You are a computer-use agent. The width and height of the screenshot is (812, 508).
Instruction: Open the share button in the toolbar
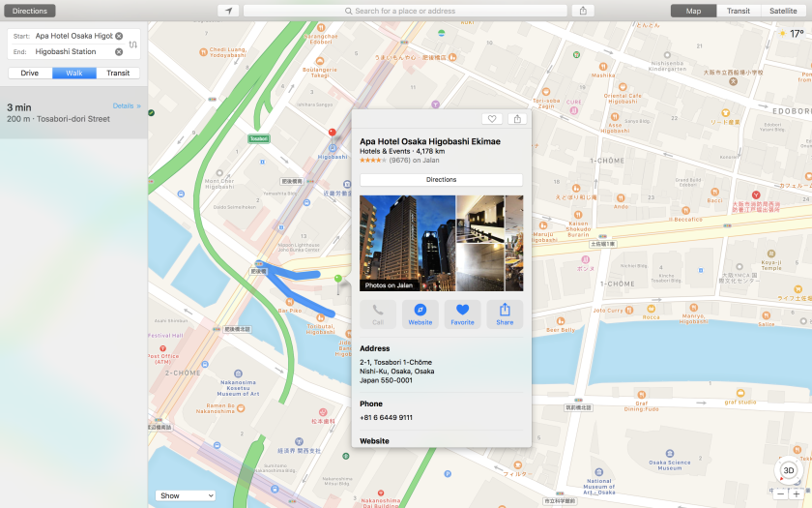583,11
